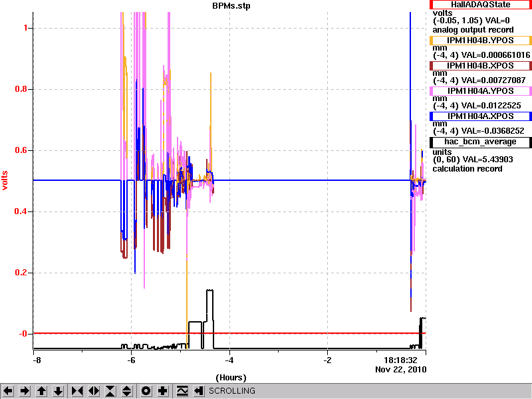This screenshot has height=399, width=532.
Task: Click the 'analog output record' description
Action: click(473, 30)
